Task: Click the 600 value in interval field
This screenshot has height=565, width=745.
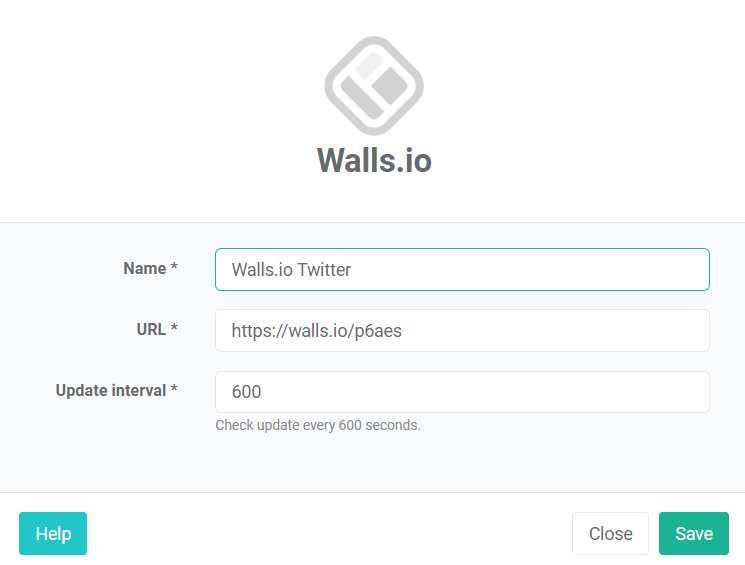Action: click(246, 392)
